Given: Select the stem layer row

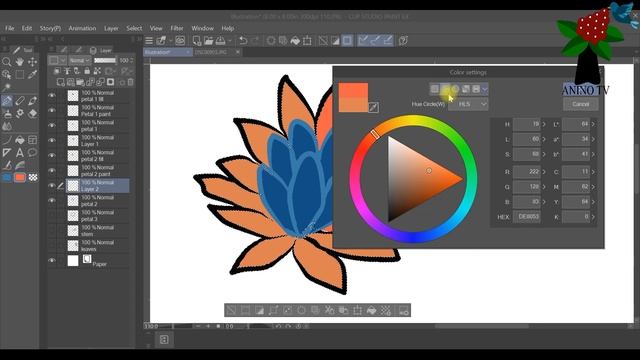Looking at the screenshot, I should tap(98, 231).
